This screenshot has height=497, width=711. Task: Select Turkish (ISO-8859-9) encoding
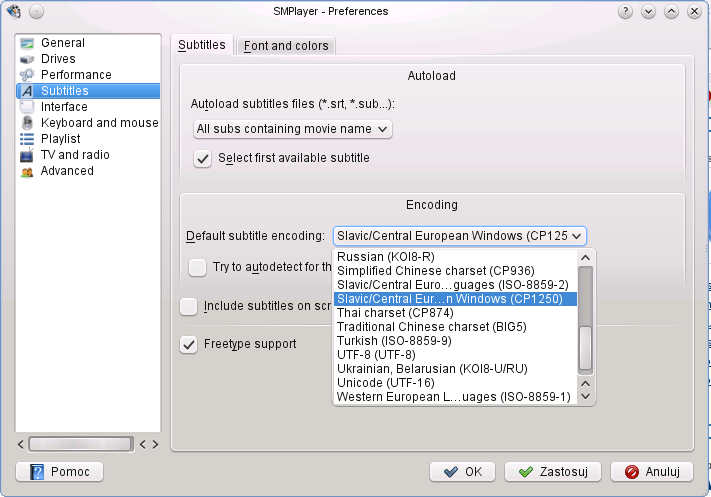pos(455,341)
